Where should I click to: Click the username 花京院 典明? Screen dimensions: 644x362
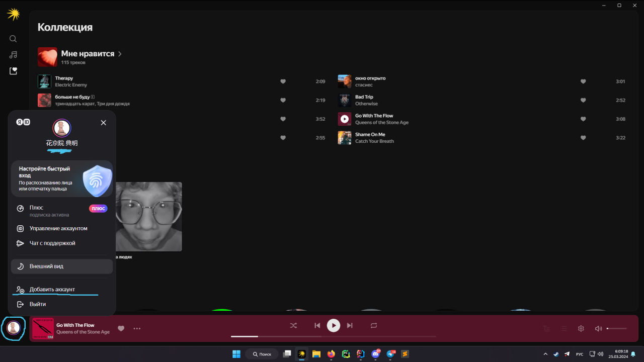[62, 143]
